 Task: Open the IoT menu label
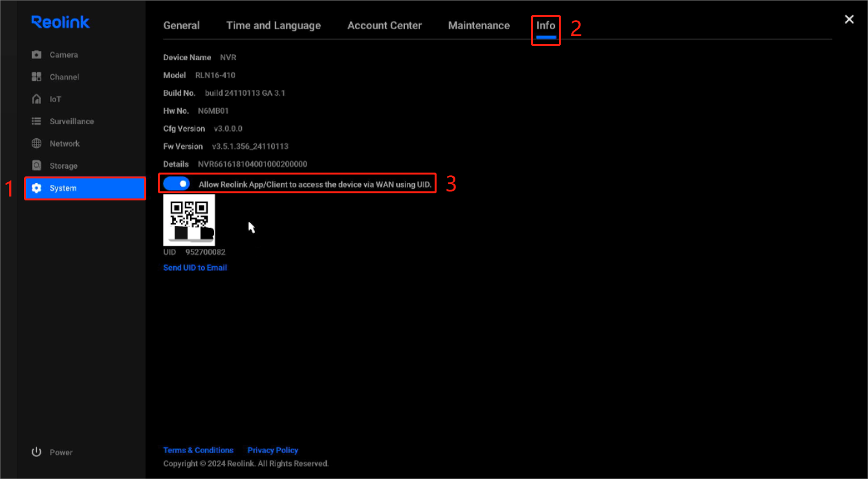tap(56, 99)
